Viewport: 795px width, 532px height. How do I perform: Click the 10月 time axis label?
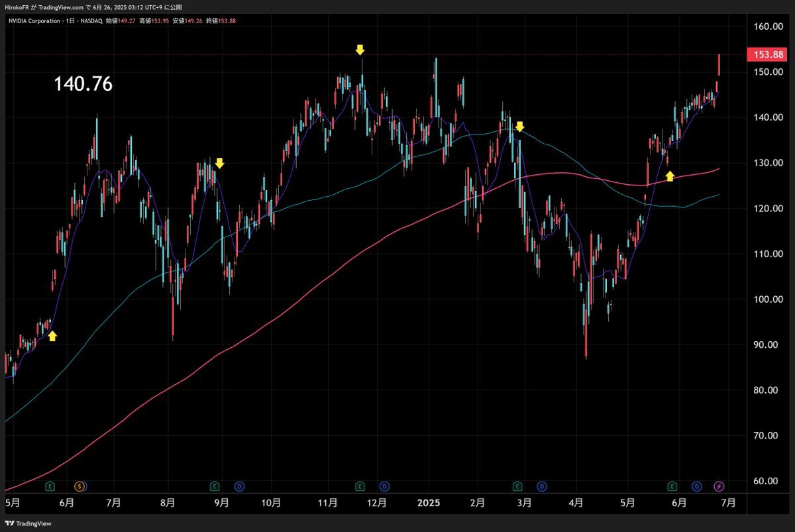point(272,504)
